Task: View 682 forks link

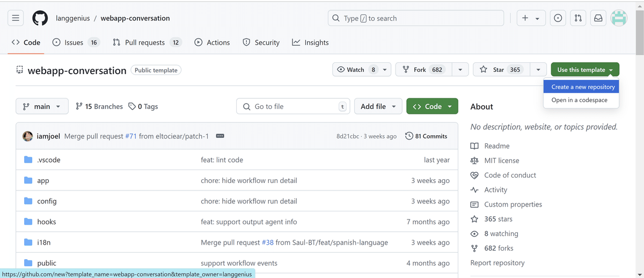Action: click(x=492, y=248)
